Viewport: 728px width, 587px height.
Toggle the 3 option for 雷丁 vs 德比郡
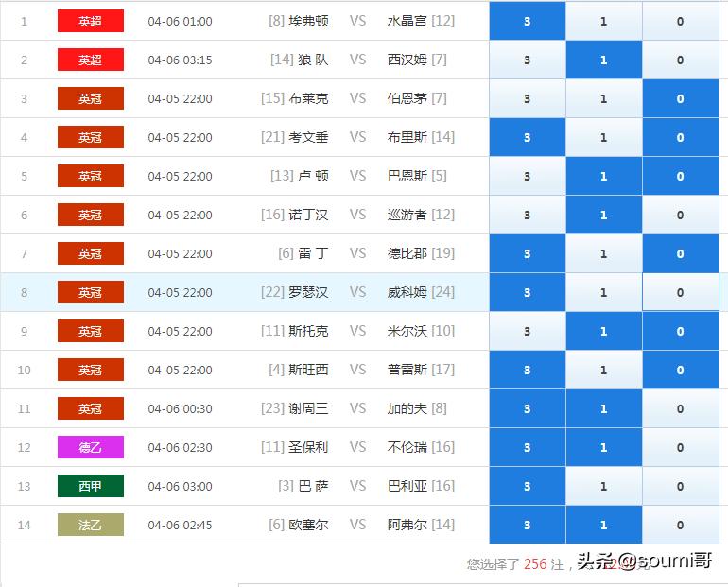(528, 253)
